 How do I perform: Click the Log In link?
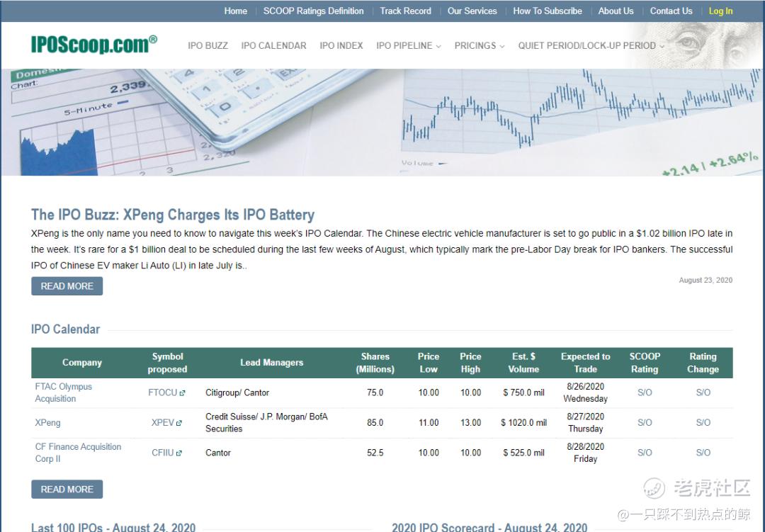[x=720, y=11]
